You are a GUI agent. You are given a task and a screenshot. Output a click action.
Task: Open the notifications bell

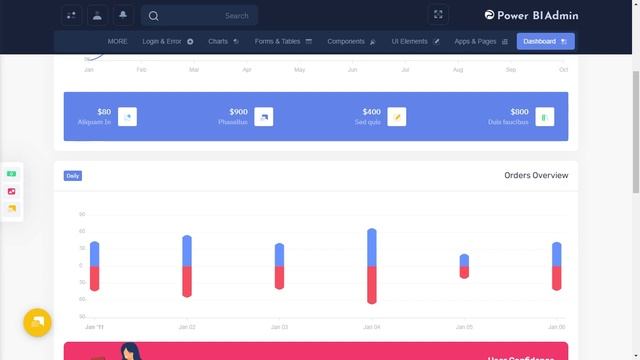pyautogui.click(x=123, y=16)
